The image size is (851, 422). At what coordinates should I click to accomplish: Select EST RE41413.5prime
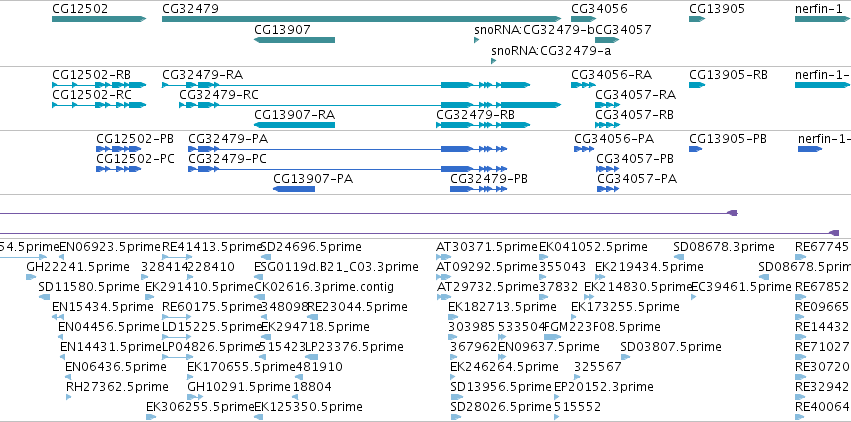point(213,247)
